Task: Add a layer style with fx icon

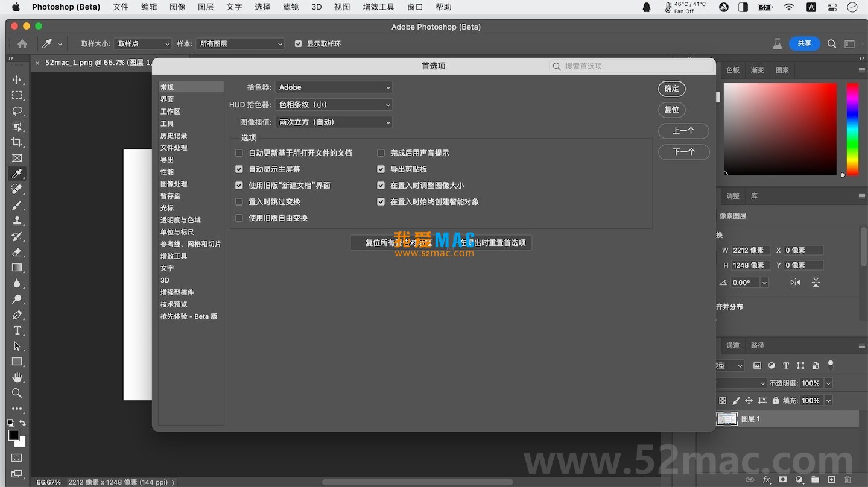Action: pyautogui.click(x=767, y=480)
